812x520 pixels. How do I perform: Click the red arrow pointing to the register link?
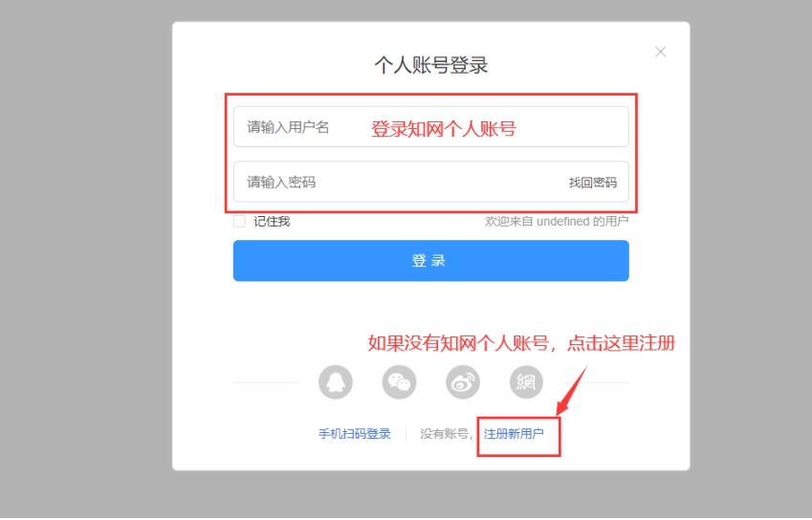572,391
